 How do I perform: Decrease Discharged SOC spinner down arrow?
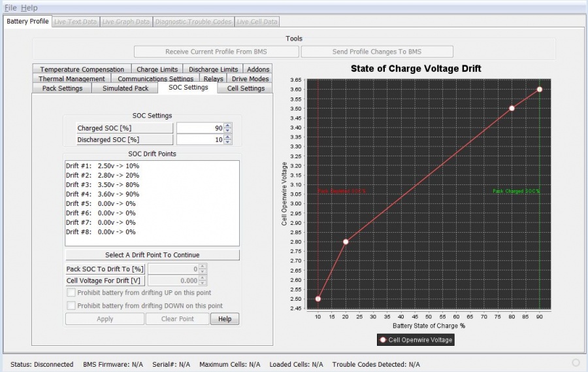coord(227,142)
